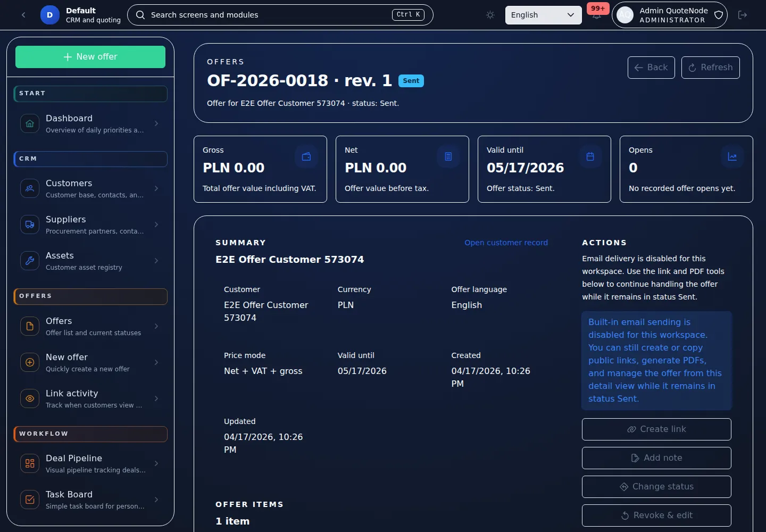Toggle the light/dark theme sun icon
The height and width of the screenshot is (532, 766).
tap(490, 15)
